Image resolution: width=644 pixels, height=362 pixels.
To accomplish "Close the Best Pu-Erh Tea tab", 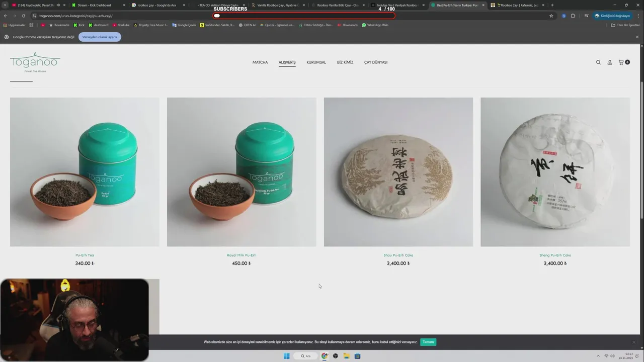I will pos(484,5).
